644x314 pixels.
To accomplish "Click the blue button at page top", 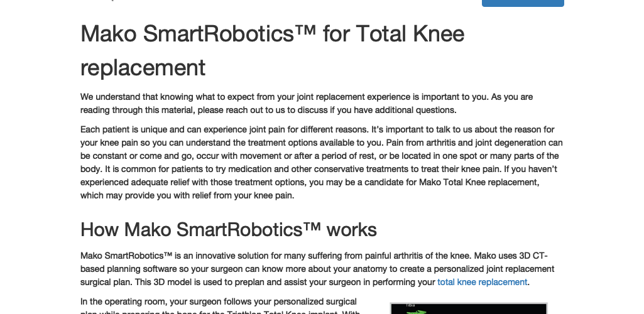I will (523, 3).
